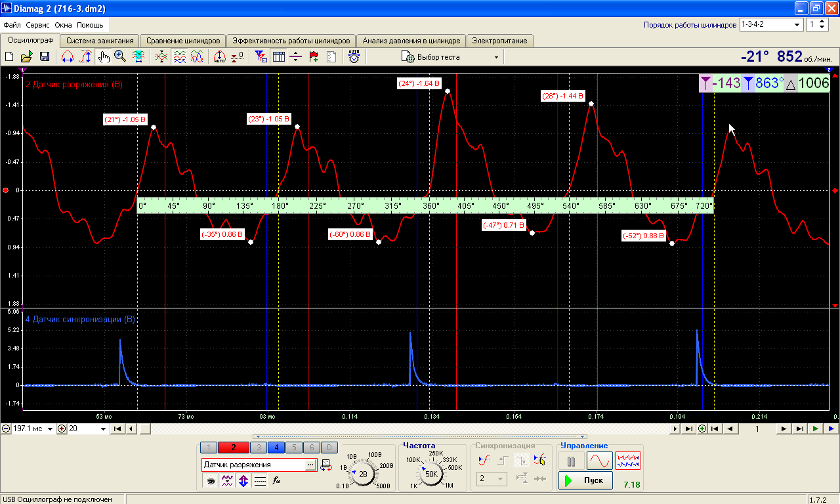The width and height of the screenshot is (840, 504).
Task: Open the Сервис menu
Action: coord(38,25)
